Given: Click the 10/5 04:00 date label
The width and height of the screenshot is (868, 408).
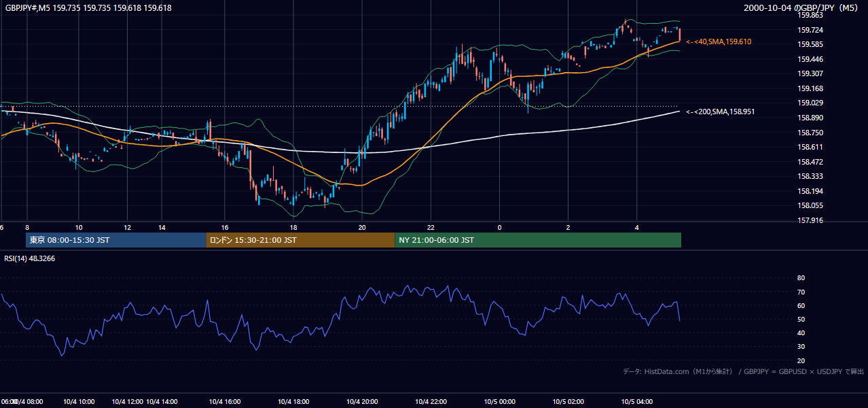Looking at the screenshot, I should 636,402.
